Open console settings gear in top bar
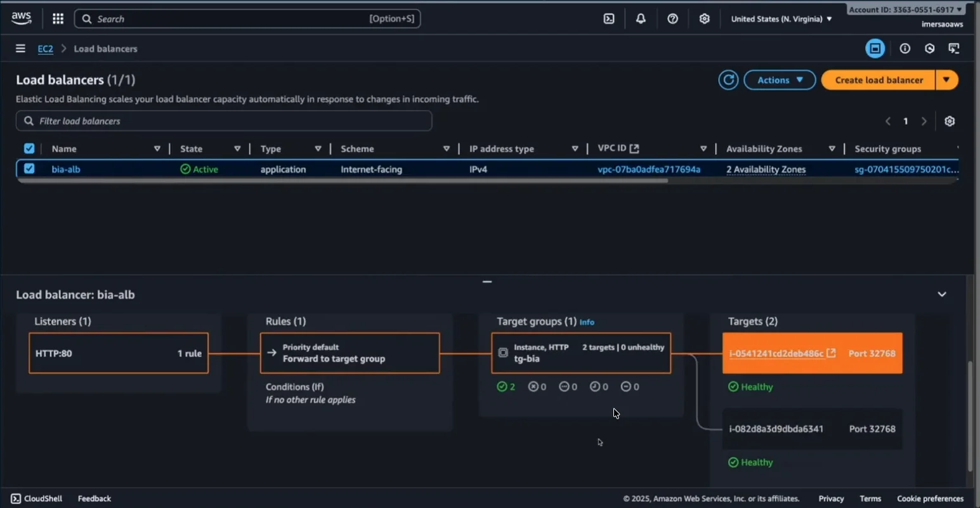 [x=704, y=19]
